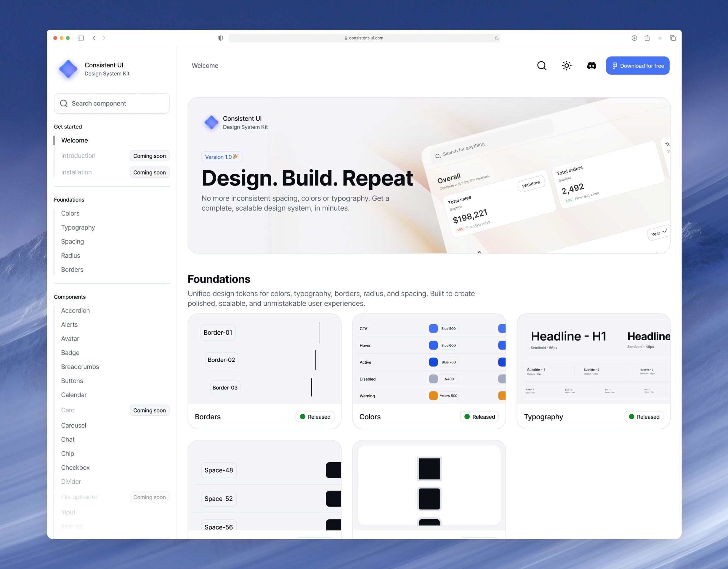Select Typography in the sidebar

(78, 228)
